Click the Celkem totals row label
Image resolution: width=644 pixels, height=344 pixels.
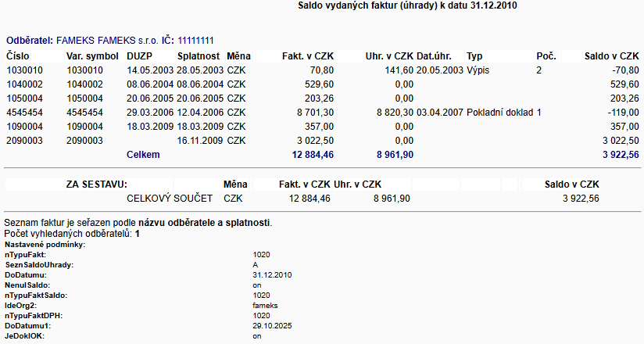[x=143, y=155]
